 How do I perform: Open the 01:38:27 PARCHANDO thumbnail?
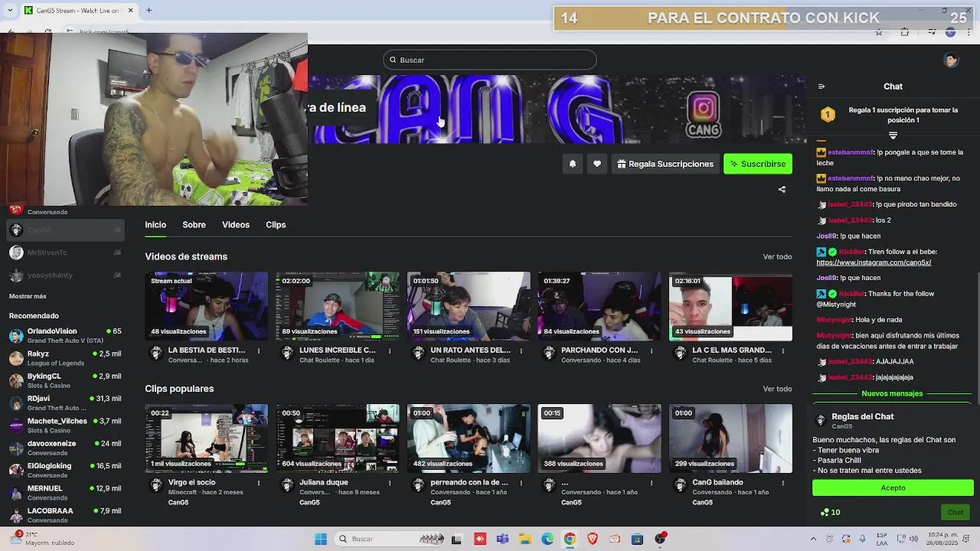[599, 306]
